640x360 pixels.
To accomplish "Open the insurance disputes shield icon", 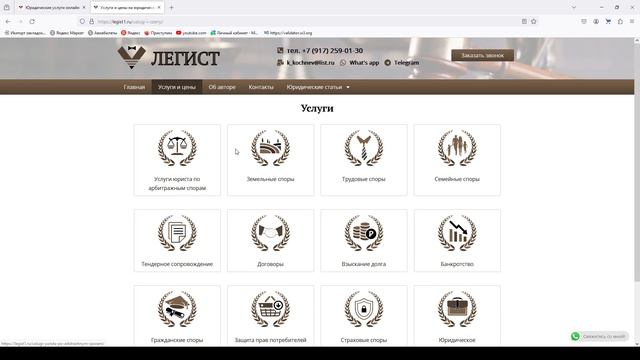I will tap(364, 309).
